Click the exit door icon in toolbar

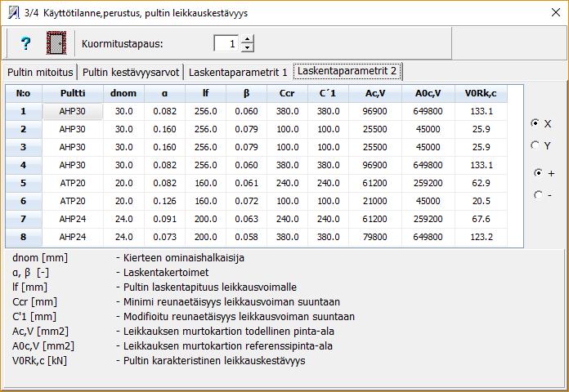pyautogui.click(x=56, y=43)
